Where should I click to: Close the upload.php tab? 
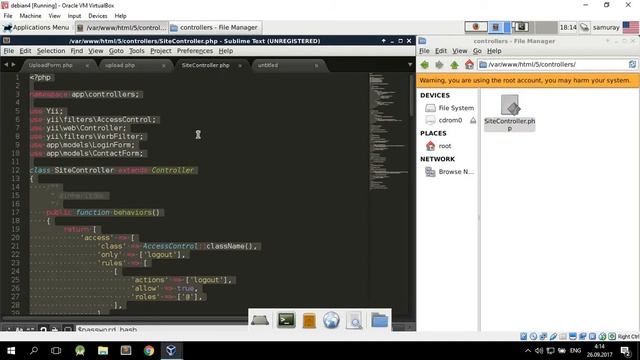click(x=164, y=66)
